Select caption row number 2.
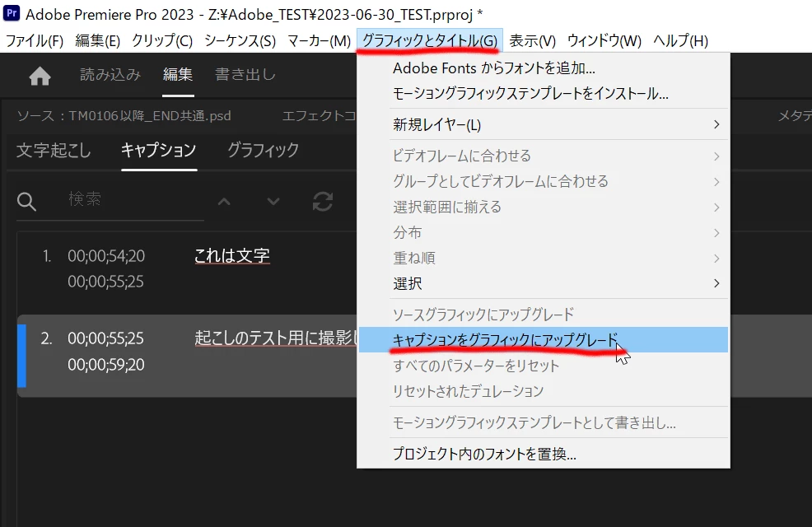The width and height of the screenshot is (812, 527). coord(47,338)
